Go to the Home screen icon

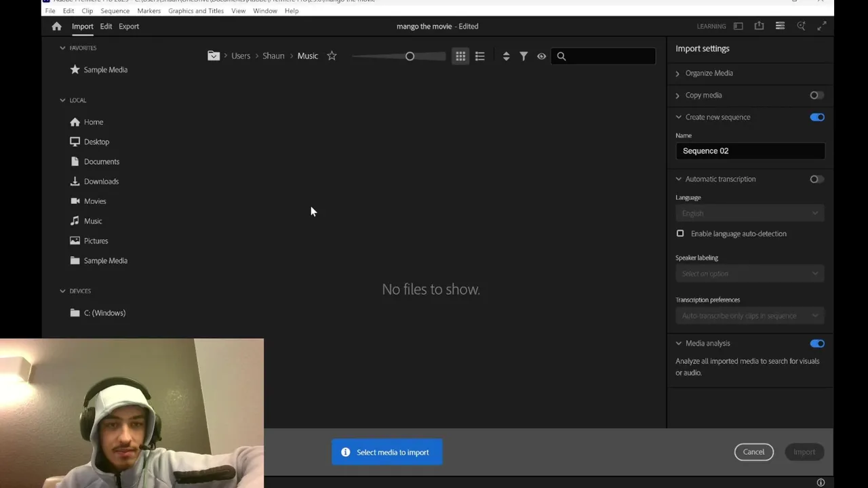click(x=56, y=26)
